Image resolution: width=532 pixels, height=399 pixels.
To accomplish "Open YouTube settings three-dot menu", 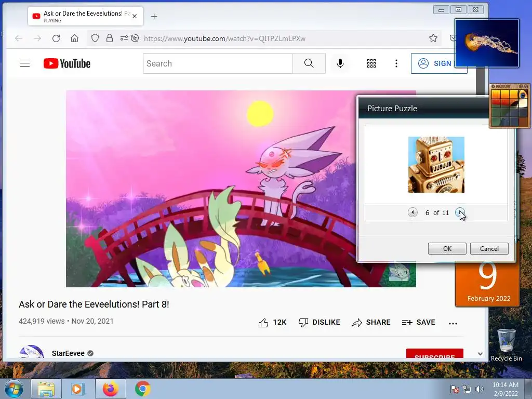I will 396,63.
